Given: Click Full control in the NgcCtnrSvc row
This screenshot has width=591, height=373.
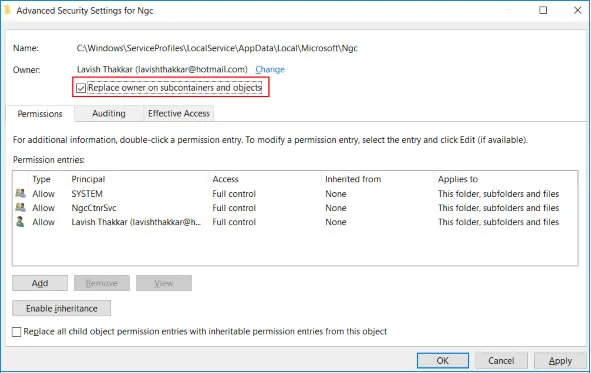Looking at the screenshot, I should [234, 208].
